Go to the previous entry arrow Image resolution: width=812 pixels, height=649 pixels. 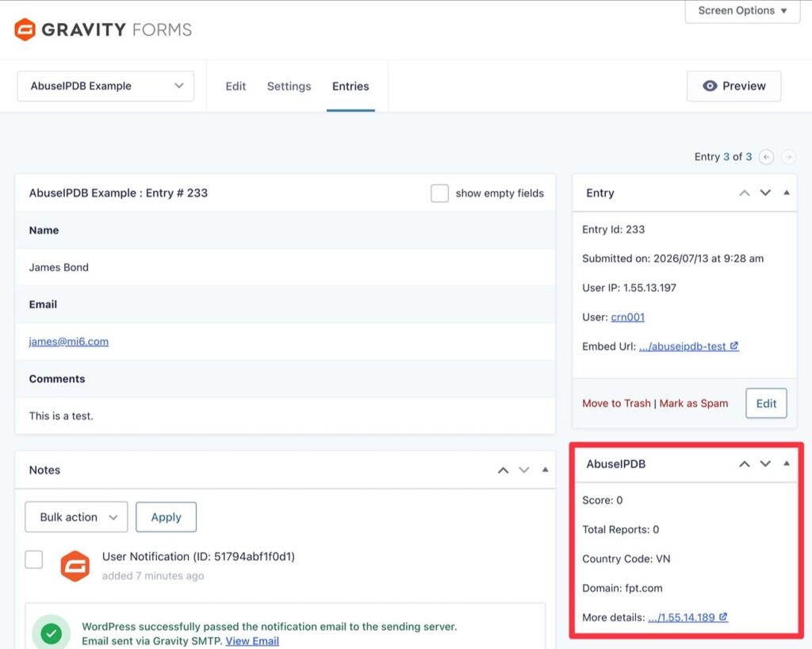tap(766, 157)
